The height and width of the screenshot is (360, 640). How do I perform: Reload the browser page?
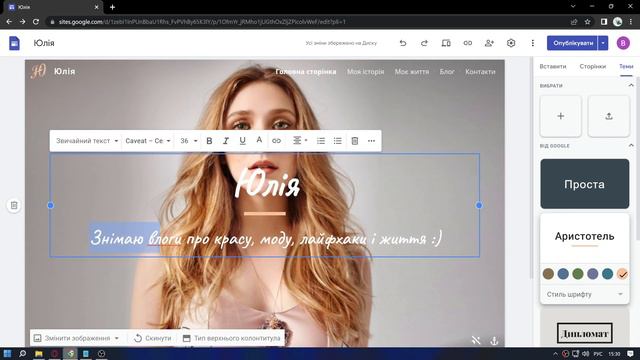click(x=36, y=22)
